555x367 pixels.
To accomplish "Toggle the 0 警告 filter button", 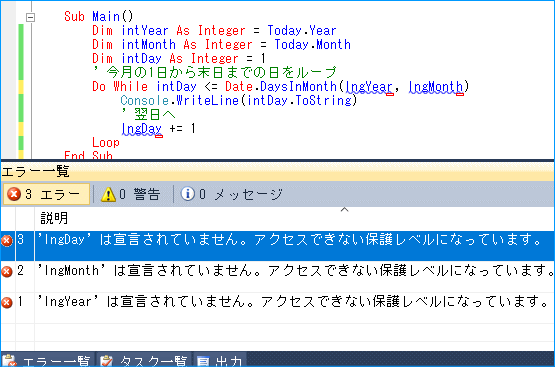I will (x=132, y=194).
